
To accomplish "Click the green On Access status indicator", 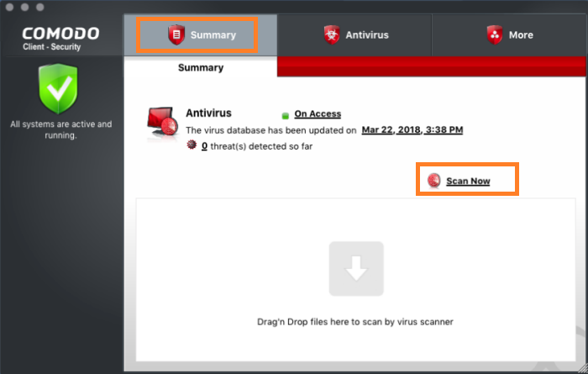I will [286, 115].
